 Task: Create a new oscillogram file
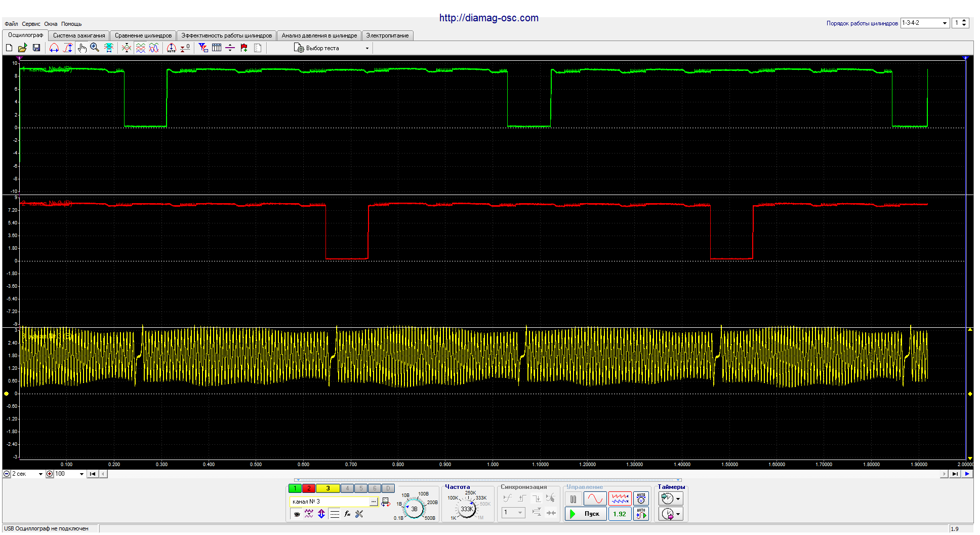click(9, 48)
